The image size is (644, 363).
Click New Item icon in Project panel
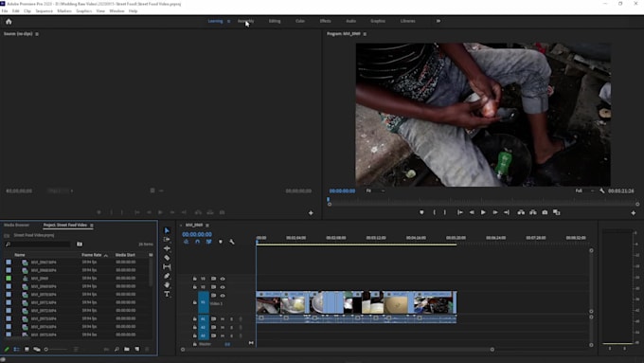136,350
